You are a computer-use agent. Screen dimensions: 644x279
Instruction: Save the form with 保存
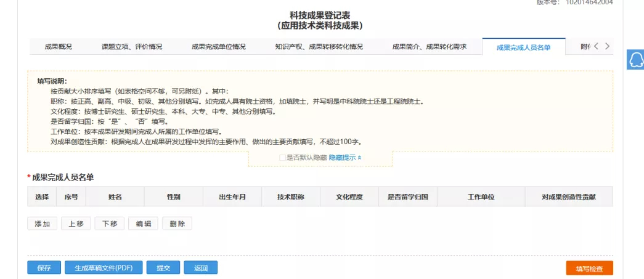tap(44, 267)
